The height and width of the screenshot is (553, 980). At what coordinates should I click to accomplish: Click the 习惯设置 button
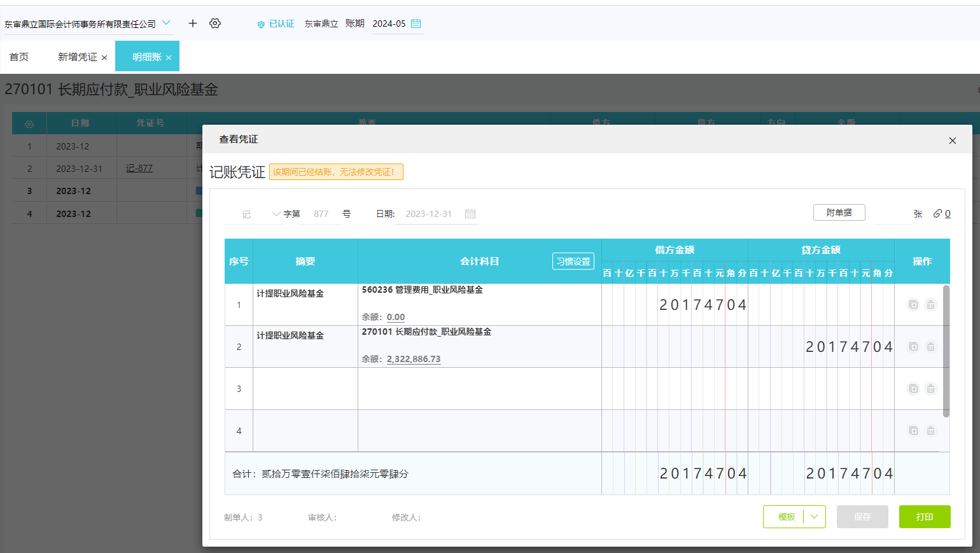[573, 262]
